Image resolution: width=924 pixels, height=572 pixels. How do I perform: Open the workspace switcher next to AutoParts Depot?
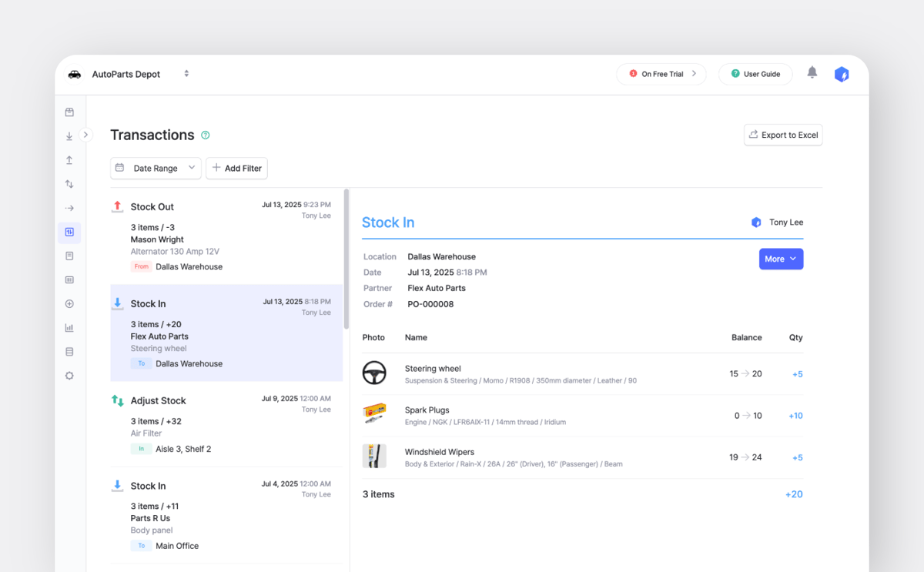click(186, 73)
